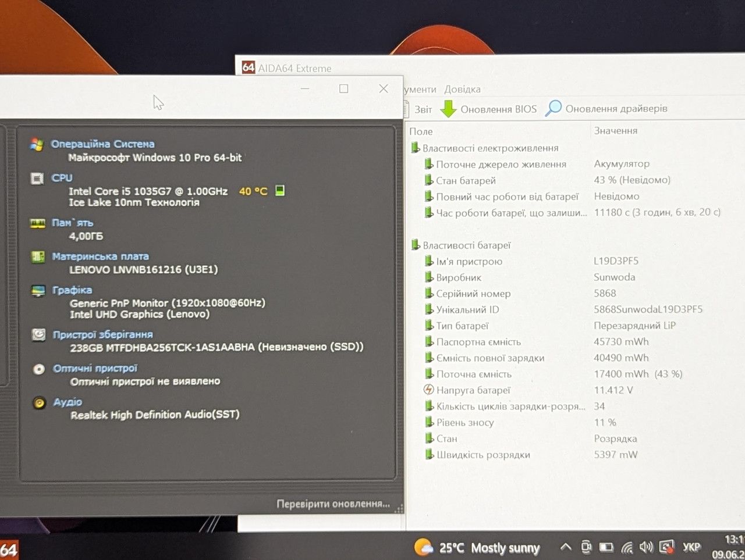The image size is (745, 560).
Task: Open the volume control in the system tray
Action: click(646, 547)
